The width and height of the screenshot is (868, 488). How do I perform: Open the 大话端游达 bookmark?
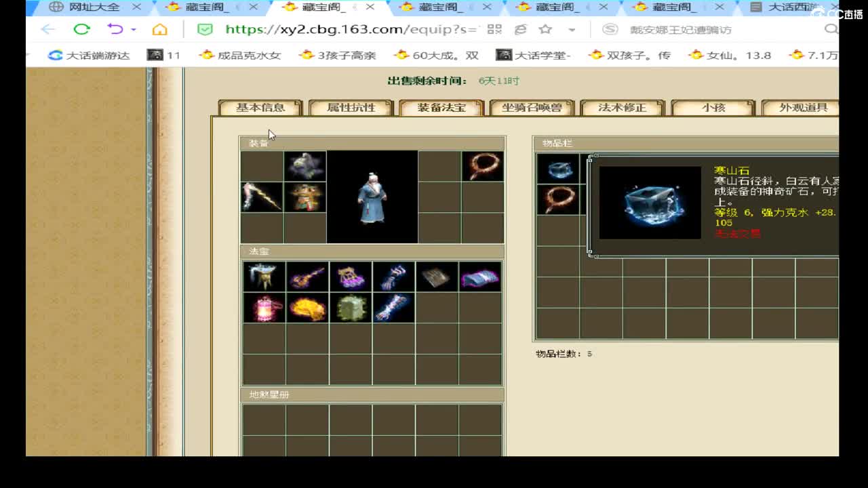coord(88,55)
